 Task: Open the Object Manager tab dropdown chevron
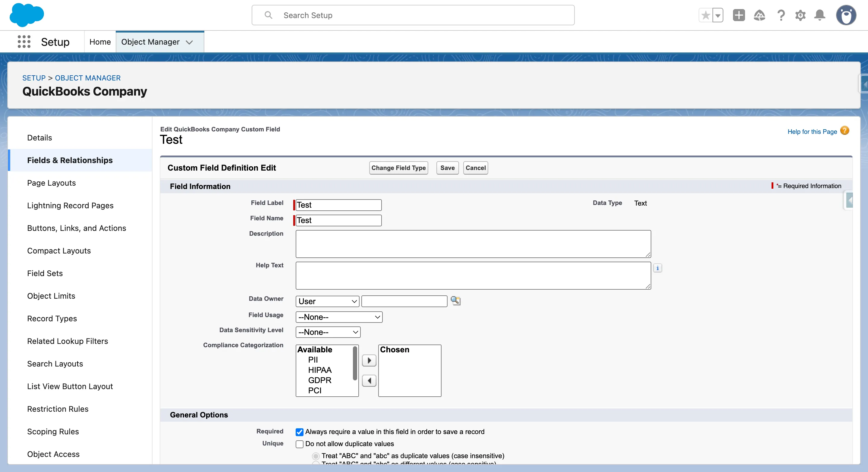click(x=189, y=42)
